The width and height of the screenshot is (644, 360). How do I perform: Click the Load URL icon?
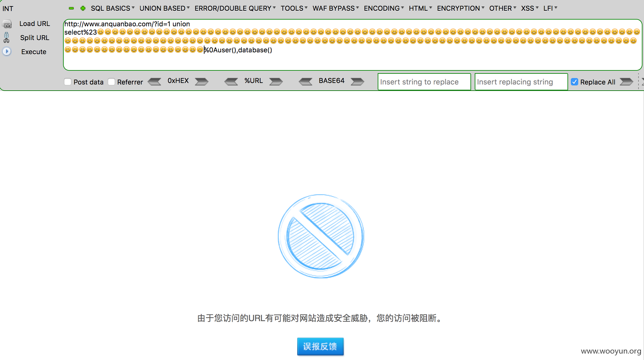coord(7,24)
